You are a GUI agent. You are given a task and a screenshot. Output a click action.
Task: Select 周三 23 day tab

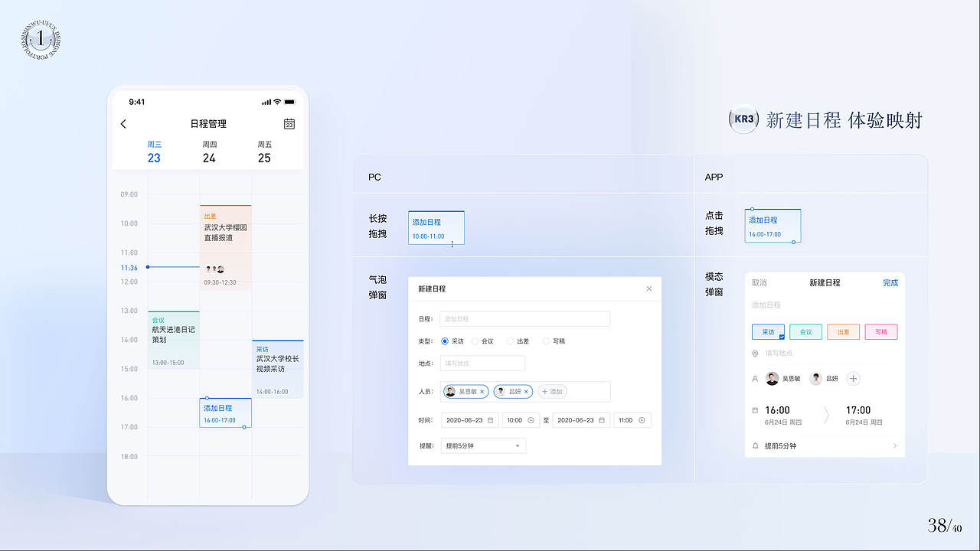[x=155, y=152]
